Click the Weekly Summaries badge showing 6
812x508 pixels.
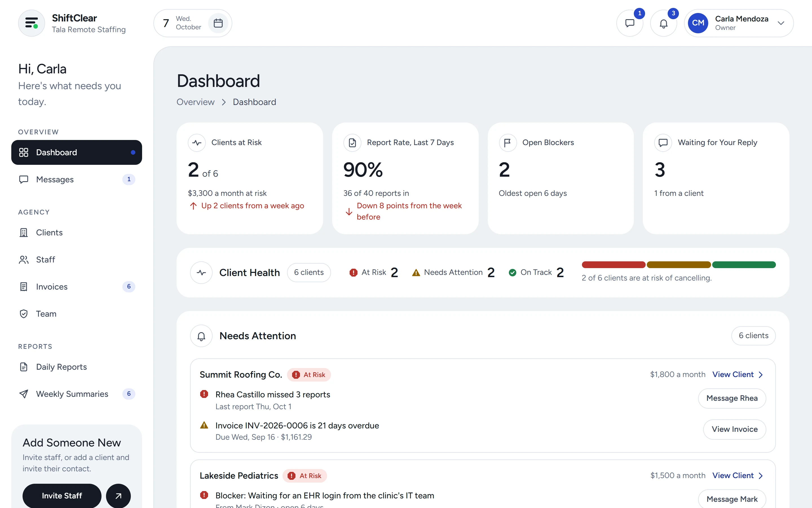point(129,394)
